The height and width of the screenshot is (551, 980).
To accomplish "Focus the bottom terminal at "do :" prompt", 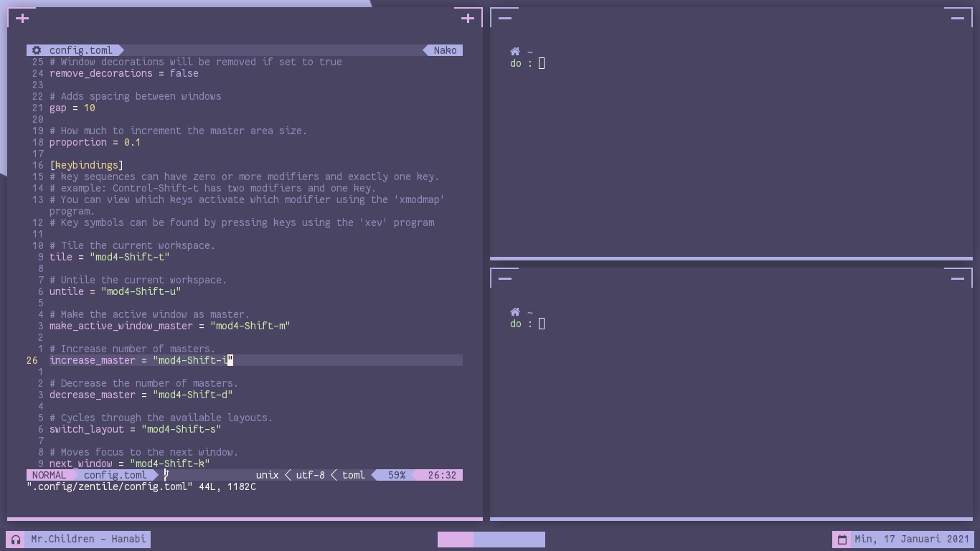I will tap(527, 324).
